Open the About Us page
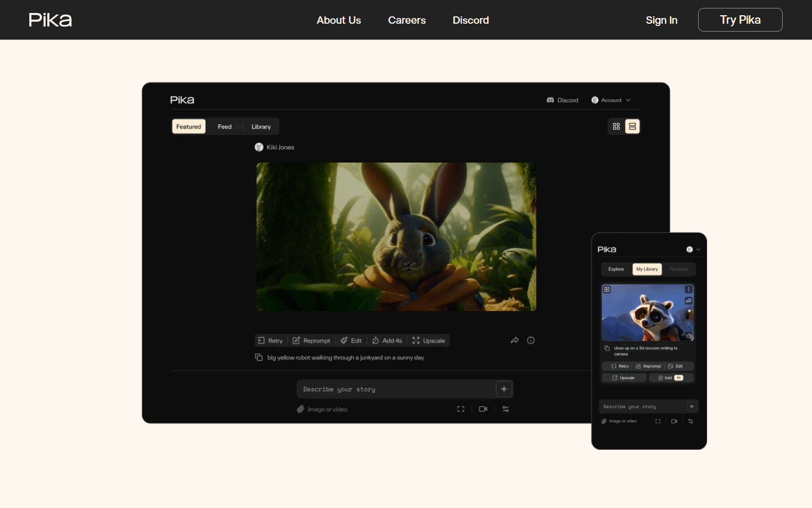This screenshot has width=812, height=508. tap(339, 20)
